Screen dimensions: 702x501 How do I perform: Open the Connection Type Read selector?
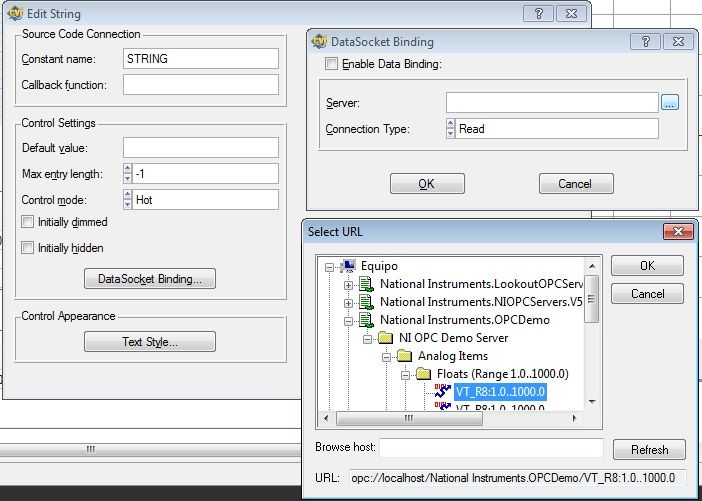point(556,129)
